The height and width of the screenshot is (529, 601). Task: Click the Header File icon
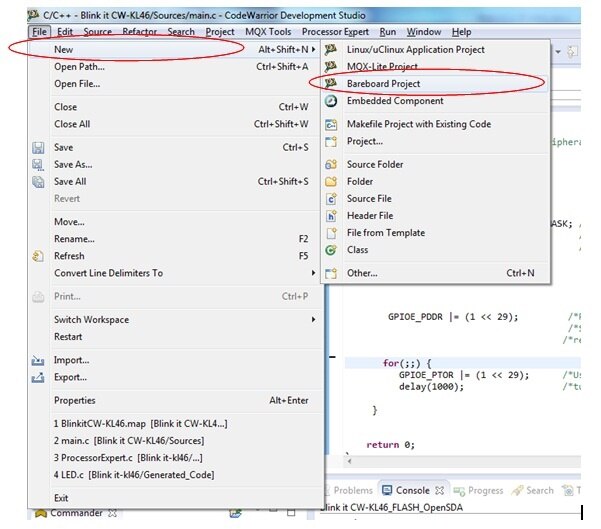330,215
